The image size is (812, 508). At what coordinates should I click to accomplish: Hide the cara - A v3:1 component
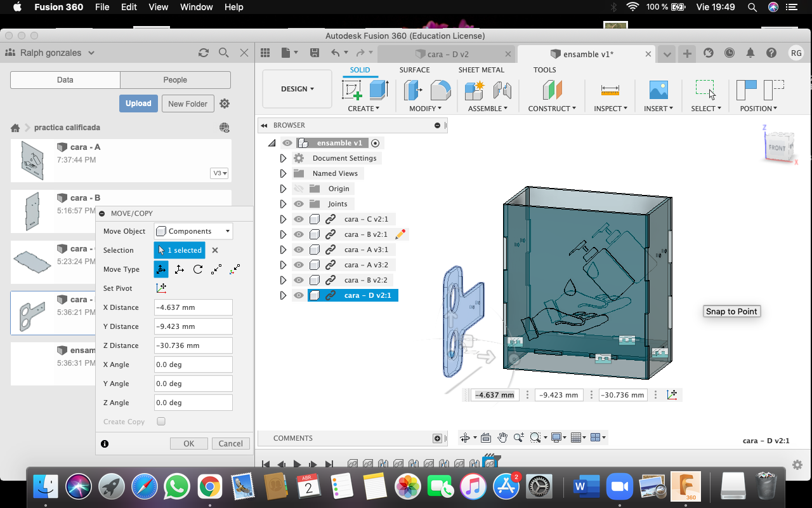[299, 250]
